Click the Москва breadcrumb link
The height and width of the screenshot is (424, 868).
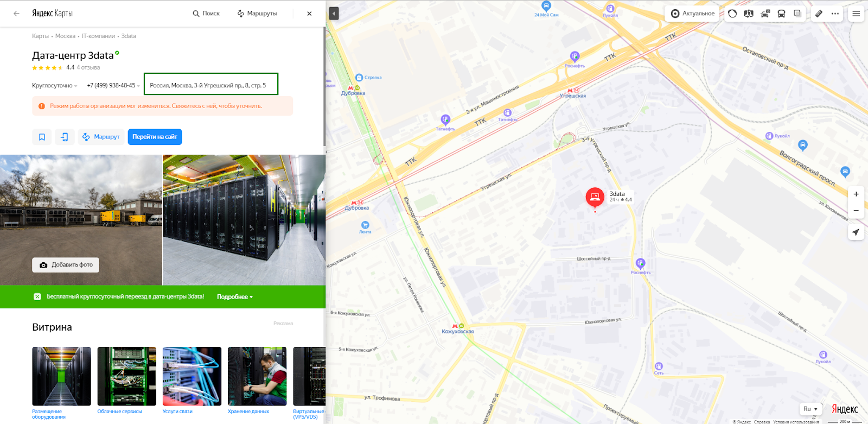click(x=65, y=36)
